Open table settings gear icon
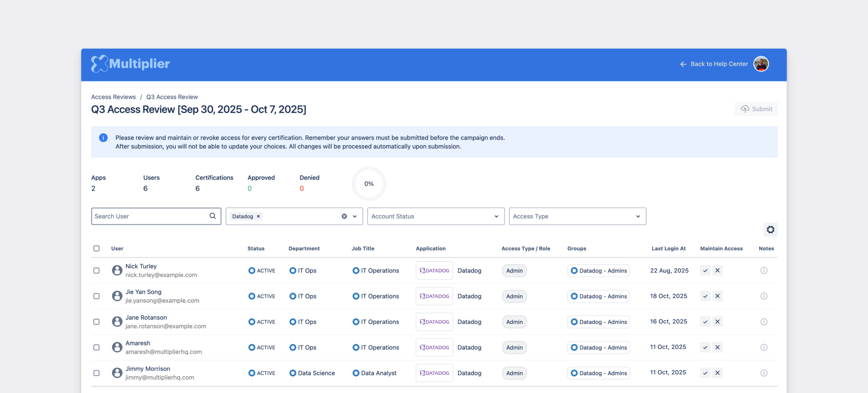This screenshot has height=393, width=868. (770, 230)
